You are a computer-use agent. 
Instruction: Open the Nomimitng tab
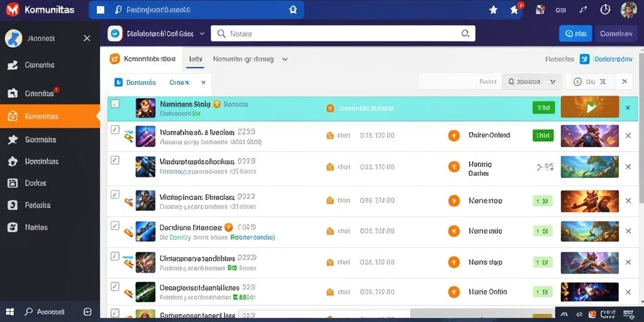[243, 59]
